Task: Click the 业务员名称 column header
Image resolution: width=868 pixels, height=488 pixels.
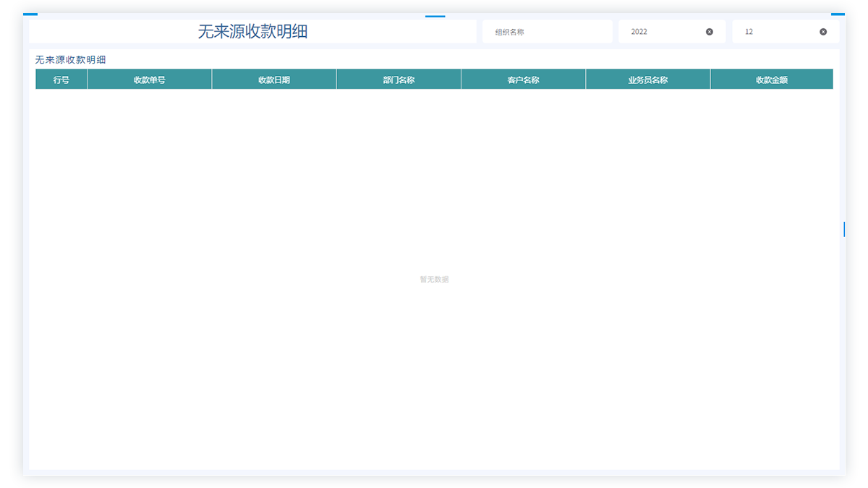Action: point(647,80)
